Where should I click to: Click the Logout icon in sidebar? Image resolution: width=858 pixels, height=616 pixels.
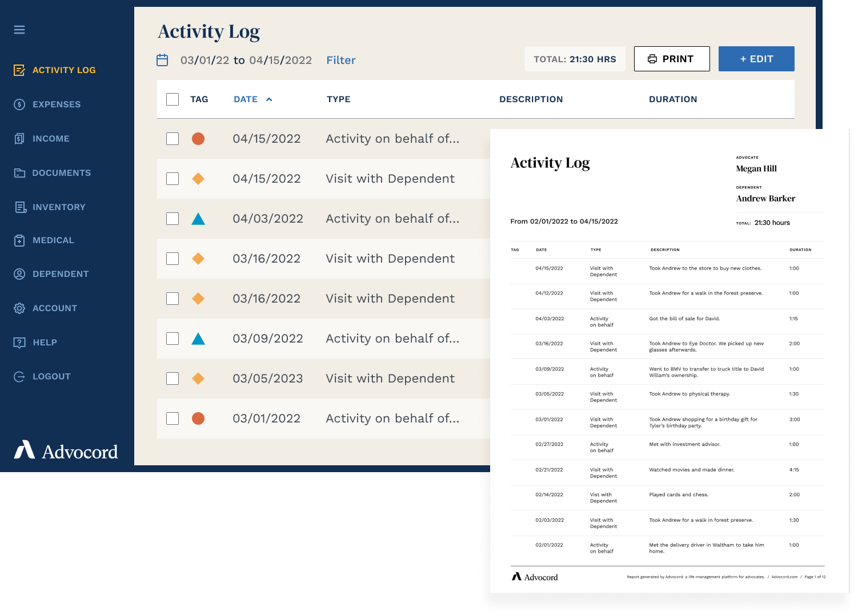tap(19, 377)
